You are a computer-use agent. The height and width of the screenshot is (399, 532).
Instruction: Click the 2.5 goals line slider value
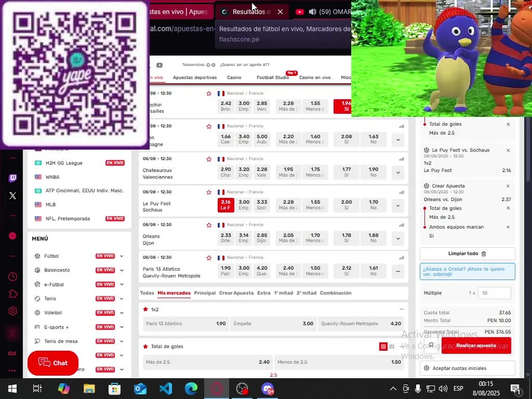tap(273, 375)
